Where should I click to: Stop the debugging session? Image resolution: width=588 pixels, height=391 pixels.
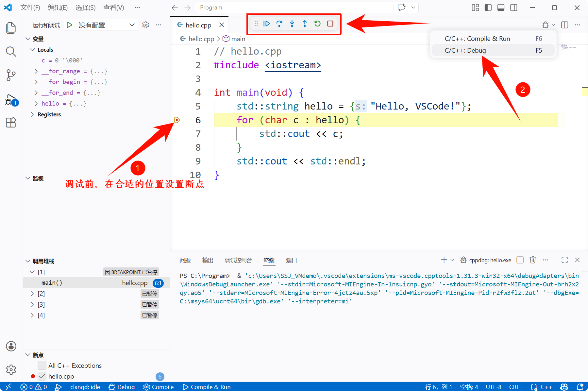point(330,24)
